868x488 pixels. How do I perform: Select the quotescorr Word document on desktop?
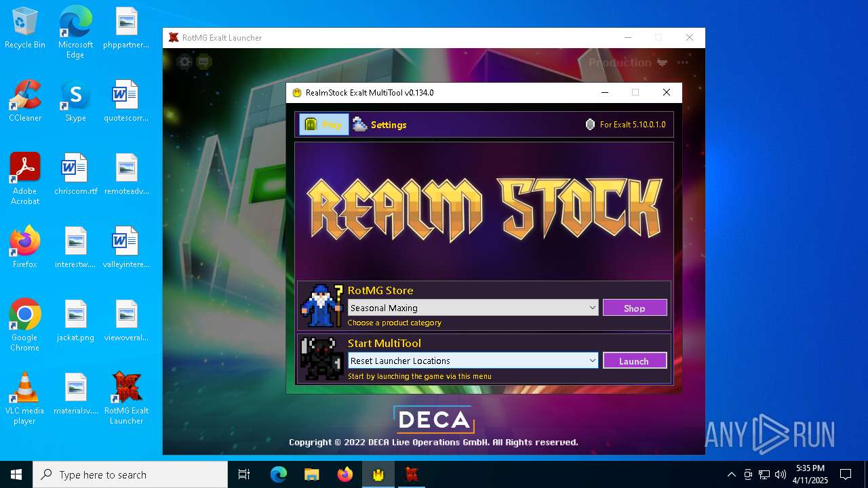pyautogui.click(x=126, y=102)
